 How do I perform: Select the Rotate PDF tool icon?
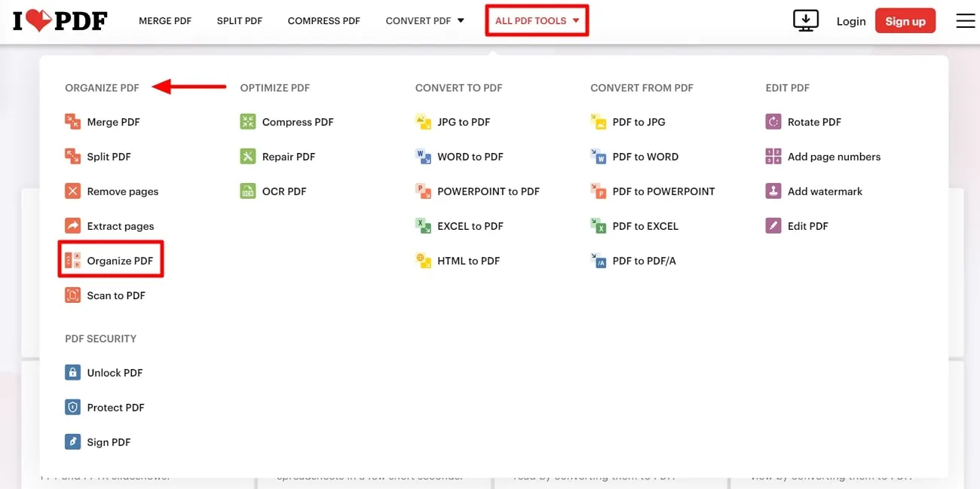point(773,121)
